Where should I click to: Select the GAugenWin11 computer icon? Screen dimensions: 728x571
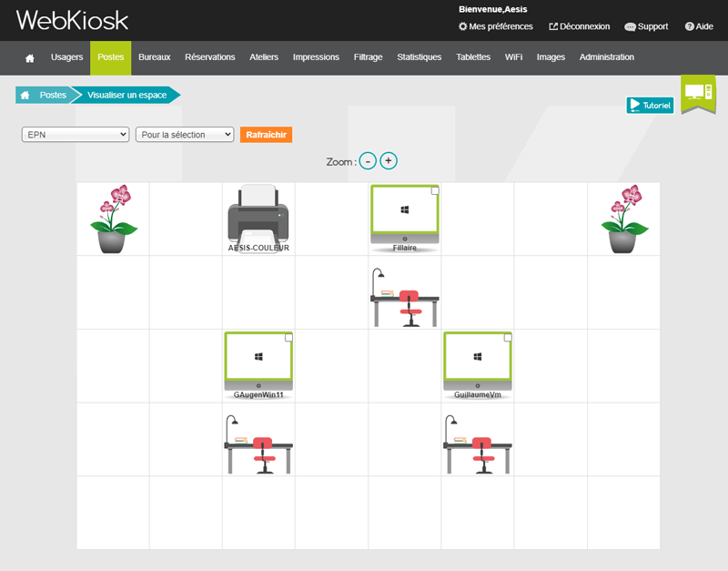pos(258,365)
